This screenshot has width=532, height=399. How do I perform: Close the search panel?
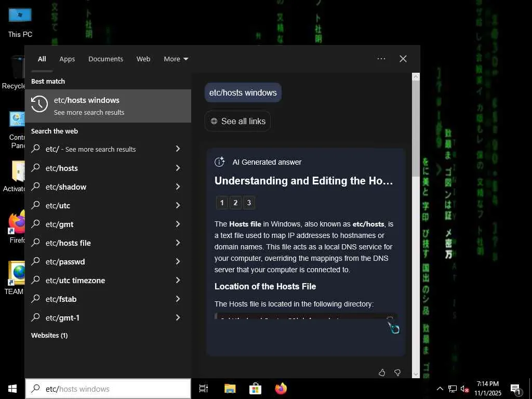click(x=403, y=59)
